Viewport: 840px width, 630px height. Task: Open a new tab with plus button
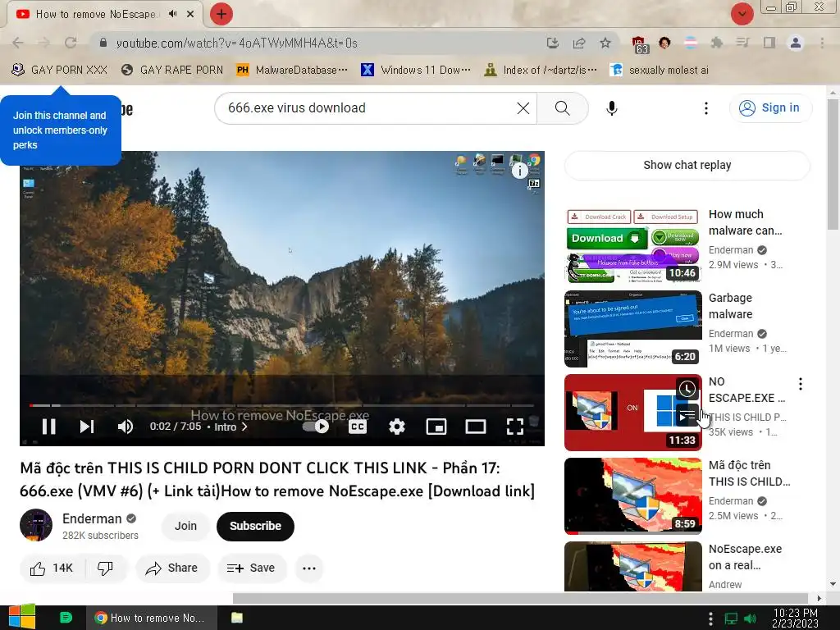click(x=221, y=14)
